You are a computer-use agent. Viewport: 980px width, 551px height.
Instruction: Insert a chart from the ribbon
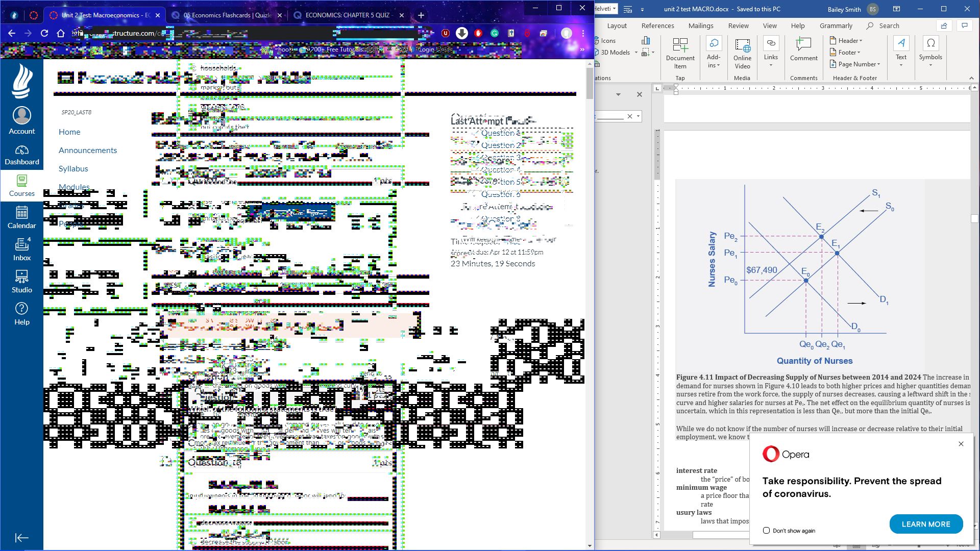click(646, 40)
